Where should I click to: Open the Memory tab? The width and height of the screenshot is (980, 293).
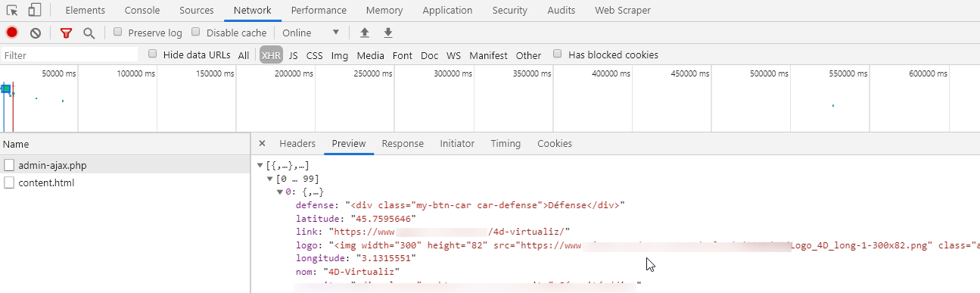[x=384, y=11]
